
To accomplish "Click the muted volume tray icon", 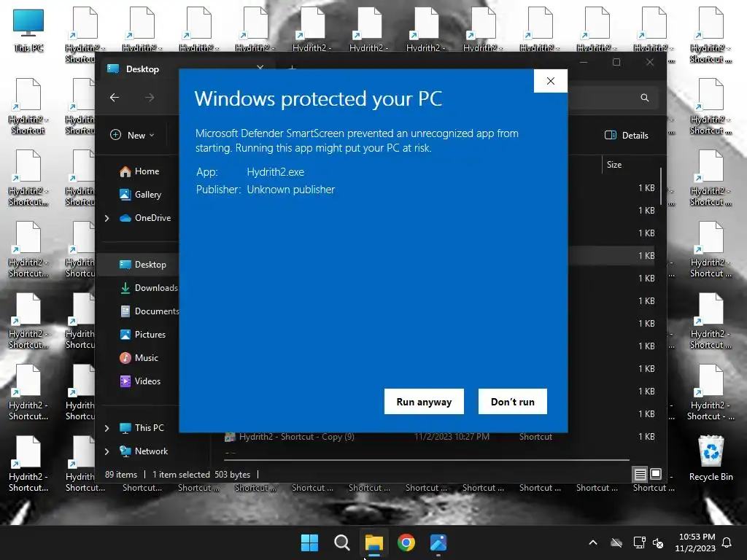I will click(x=658, y=542).
